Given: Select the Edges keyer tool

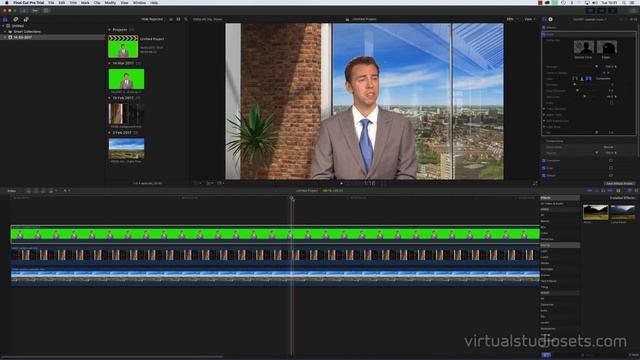Looking at the screenshot, I should [x=607, y=48].
